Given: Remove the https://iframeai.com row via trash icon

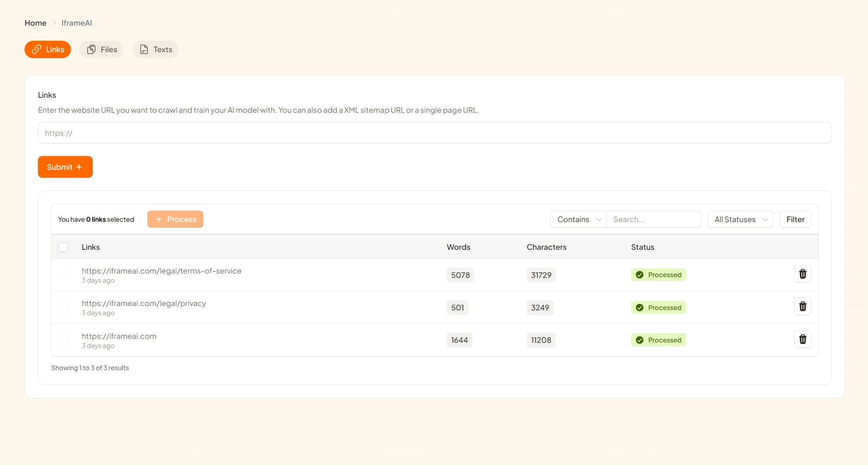Looking at the screenshot, I should [802, 339].
